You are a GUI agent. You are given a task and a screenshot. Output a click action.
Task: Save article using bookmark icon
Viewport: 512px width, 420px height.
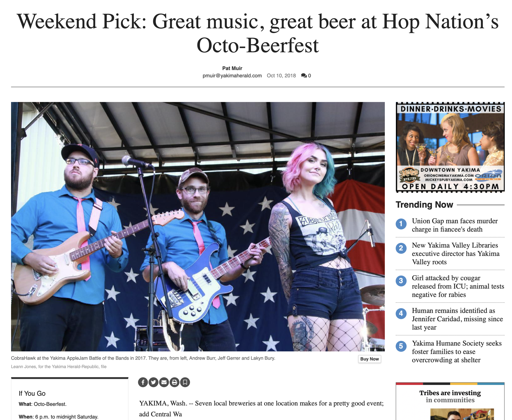185,382
